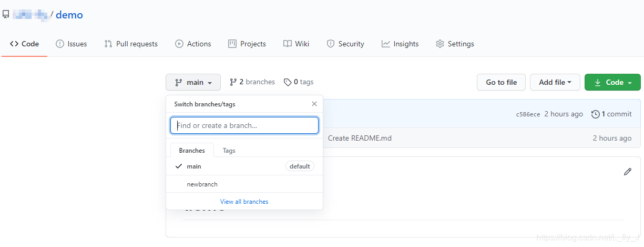Go to Pull requests tab

point(131,44)
